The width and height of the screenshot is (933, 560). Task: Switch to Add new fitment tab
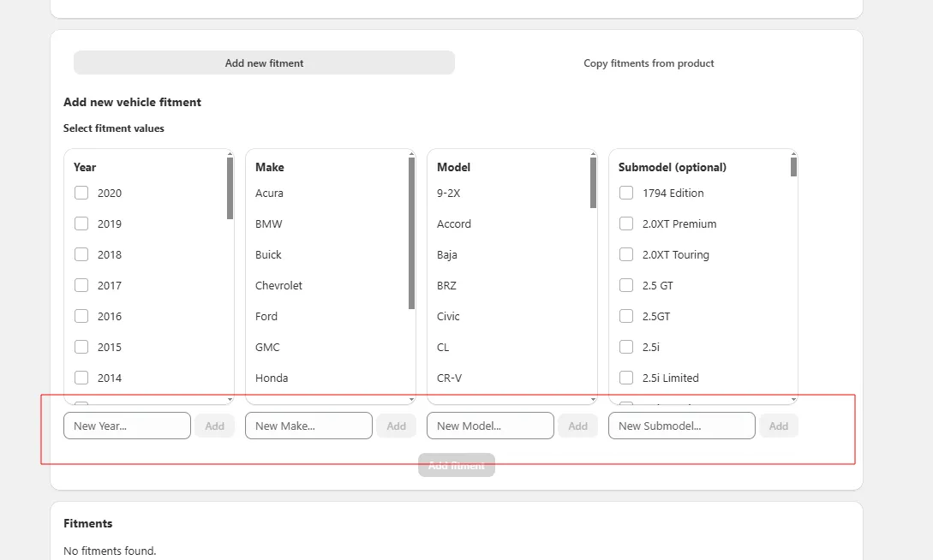[264, 63]
